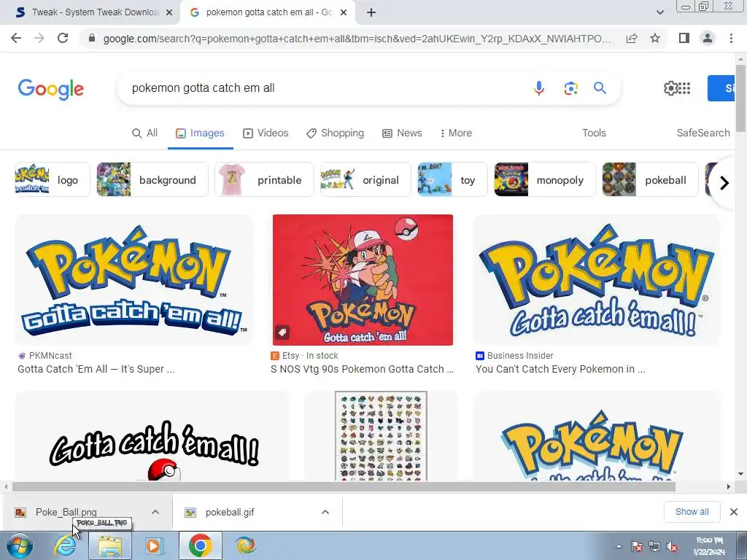Image resolution: width=747 pixels, height=560 pixels.
Task: Open the Etsy red Pokemon shirt image
Action: (363, 280)
